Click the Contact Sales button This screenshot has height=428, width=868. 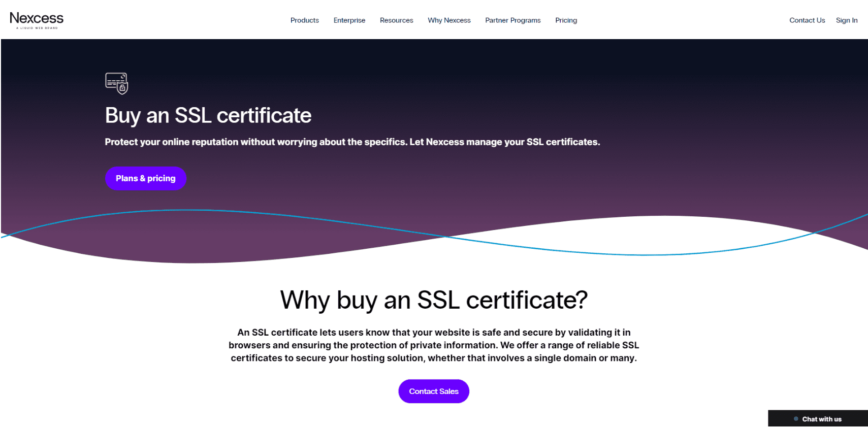pyautogui.click(x=434, y=391)
